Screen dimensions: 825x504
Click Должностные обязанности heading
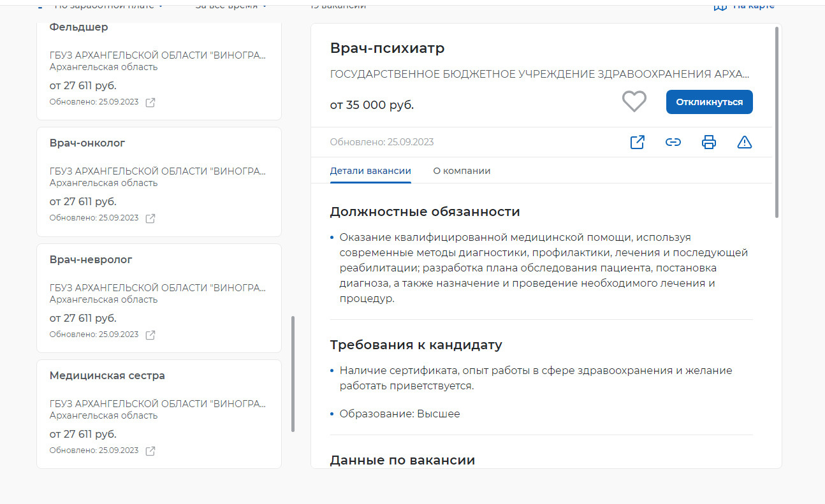point(425,212)
